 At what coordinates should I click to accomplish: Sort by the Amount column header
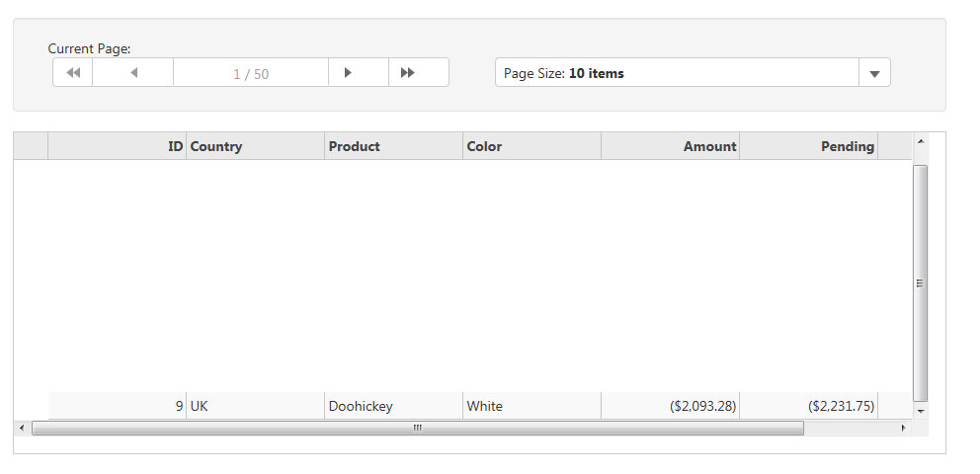pyautogui.click(x=670, y=146)
